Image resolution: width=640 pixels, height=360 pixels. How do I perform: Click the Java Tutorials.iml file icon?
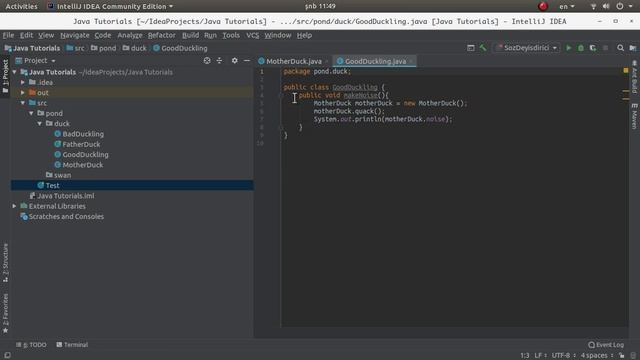[x=32, y=196]
